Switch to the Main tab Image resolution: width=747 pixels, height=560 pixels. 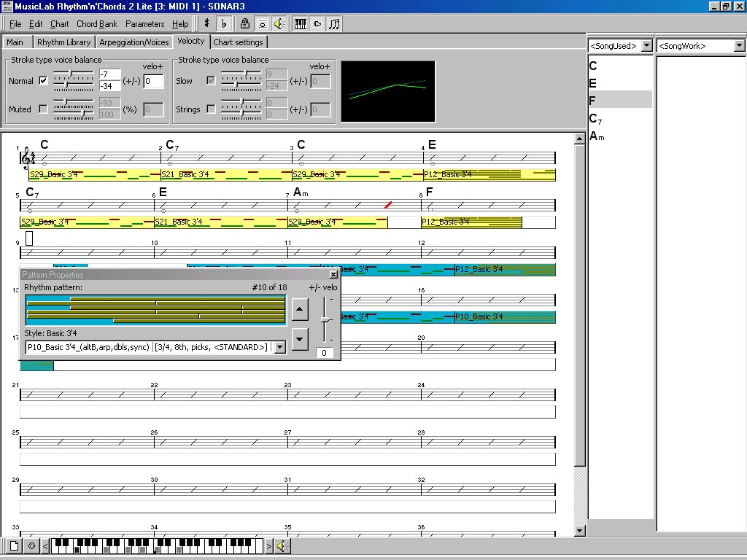(15, 42)
